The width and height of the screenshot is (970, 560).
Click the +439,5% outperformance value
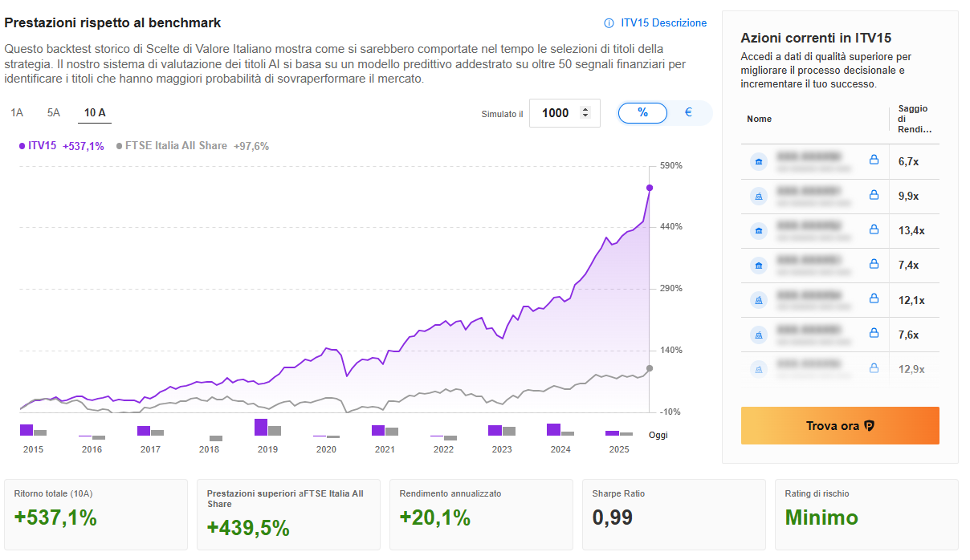coord(248,528)
